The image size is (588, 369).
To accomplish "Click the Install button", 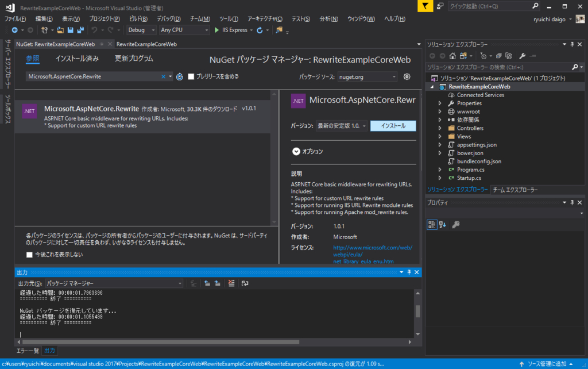I will 393,126.
